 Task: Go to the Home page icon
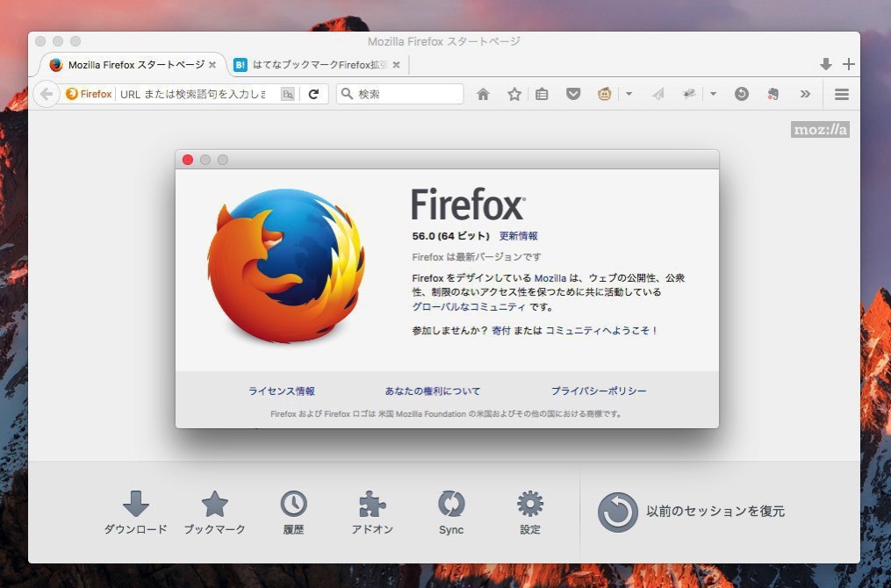coord(483,94)
